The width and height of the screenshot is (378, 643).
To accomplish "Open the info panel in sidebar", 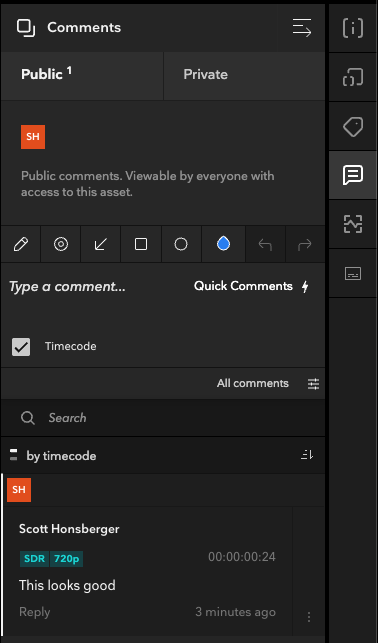I will pos(353,28).
